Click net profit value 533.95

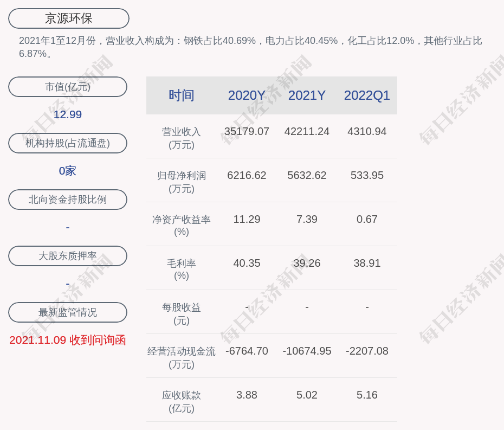[367, 175]
